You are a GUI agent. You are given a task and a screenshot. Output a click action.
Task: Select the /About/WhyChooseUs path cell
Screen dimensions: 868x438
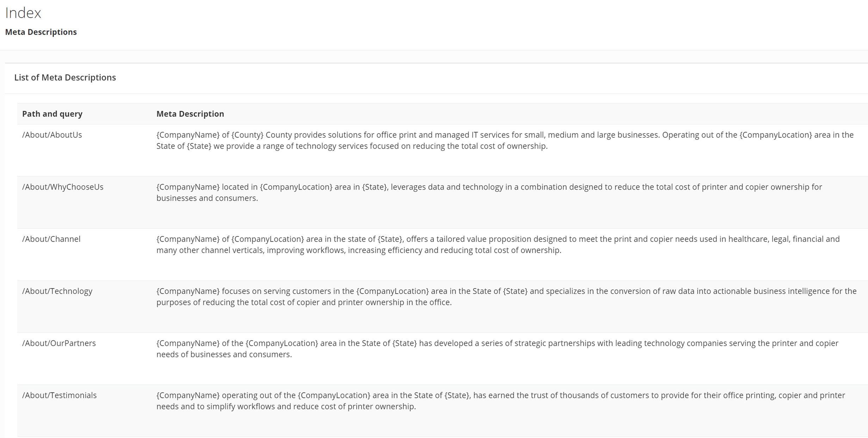tap(63, 187)
